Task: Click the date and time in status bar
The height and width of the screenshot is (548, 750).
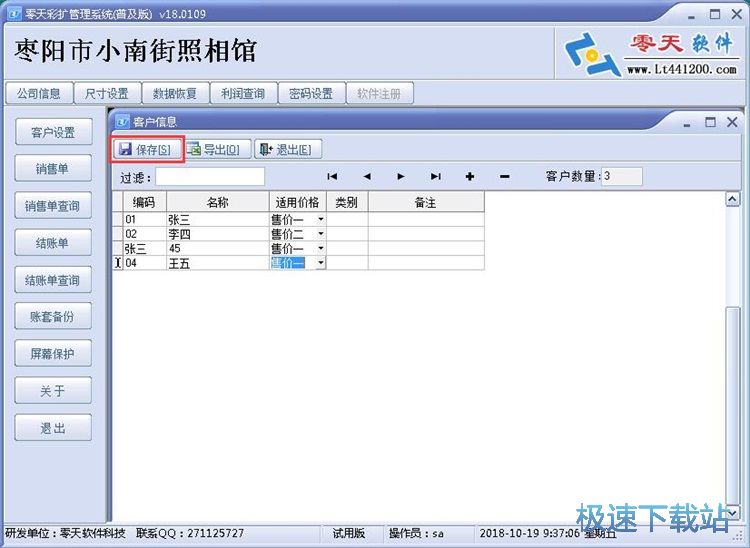Action: (548, 533)
